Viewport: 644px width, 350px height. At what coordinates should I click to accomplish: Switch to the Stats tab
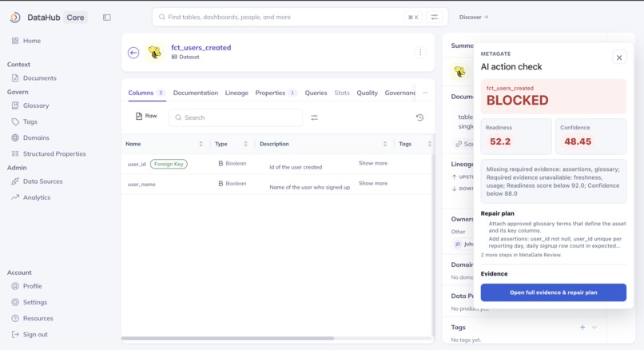(x=342, y=93)
